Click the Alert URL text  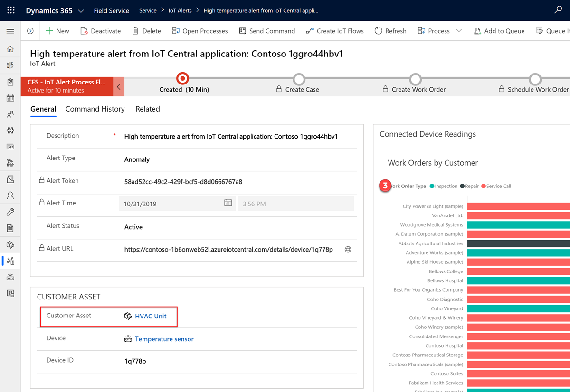point(228,250)
